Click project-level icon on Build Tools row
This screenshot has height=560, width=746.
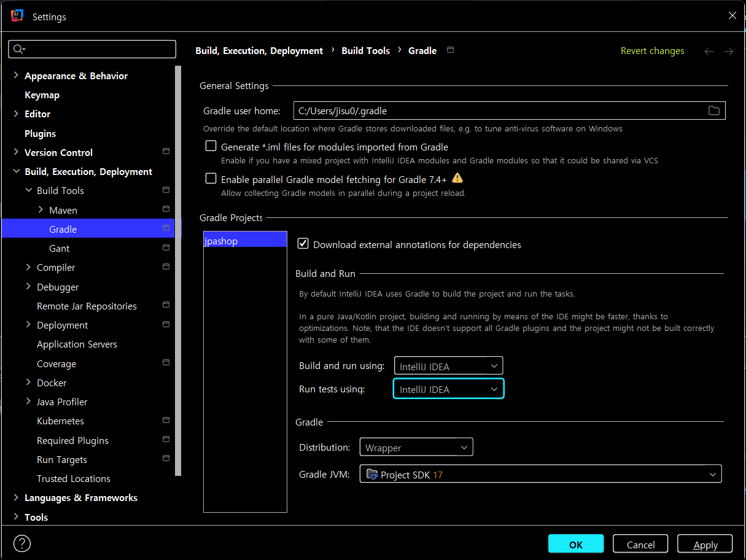pos(166,190)
